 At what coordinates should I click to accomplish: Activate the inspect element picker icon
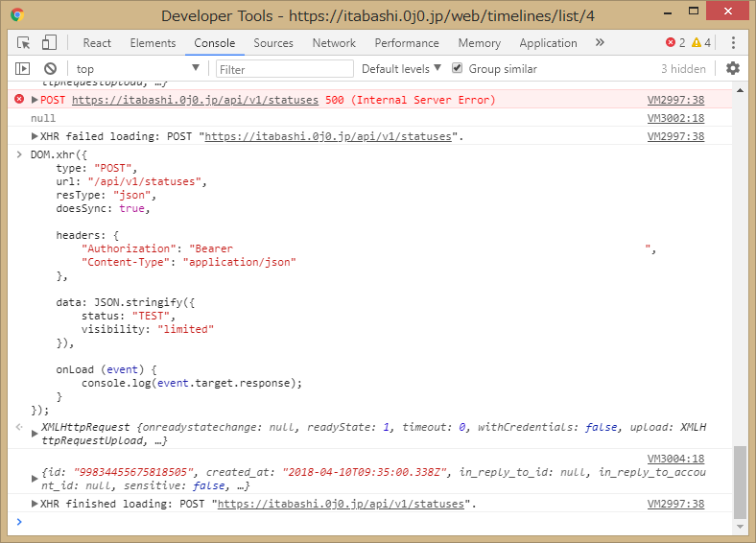pos(24,43)
